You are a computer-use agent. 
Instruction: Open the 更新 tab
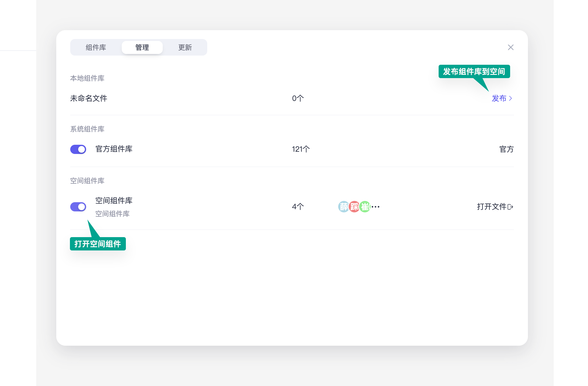click(185, 47)
